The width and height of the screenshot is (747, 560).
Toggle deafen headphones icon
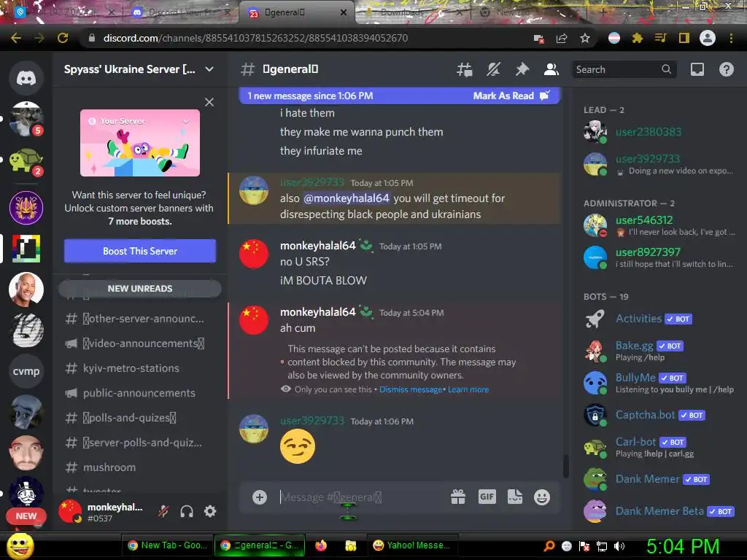tap(187, 511)
